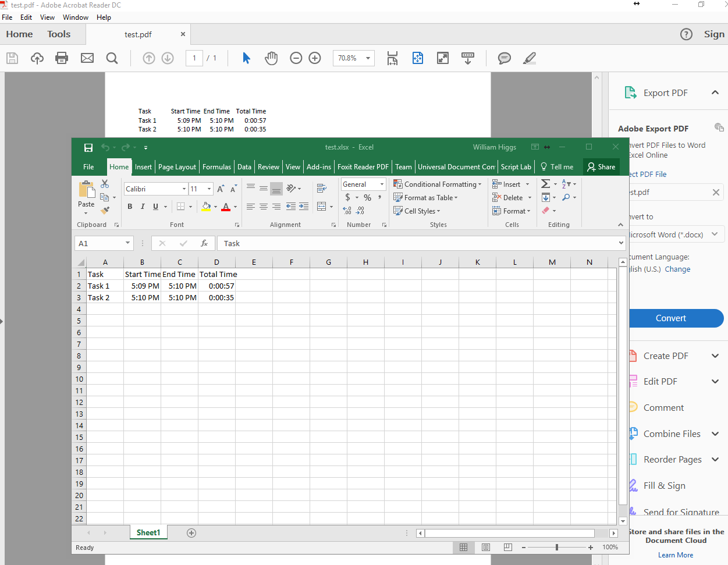This screenshot has height=565, width=728.
Task: Click the Excel Cut scissors icon
Action: 105,184
